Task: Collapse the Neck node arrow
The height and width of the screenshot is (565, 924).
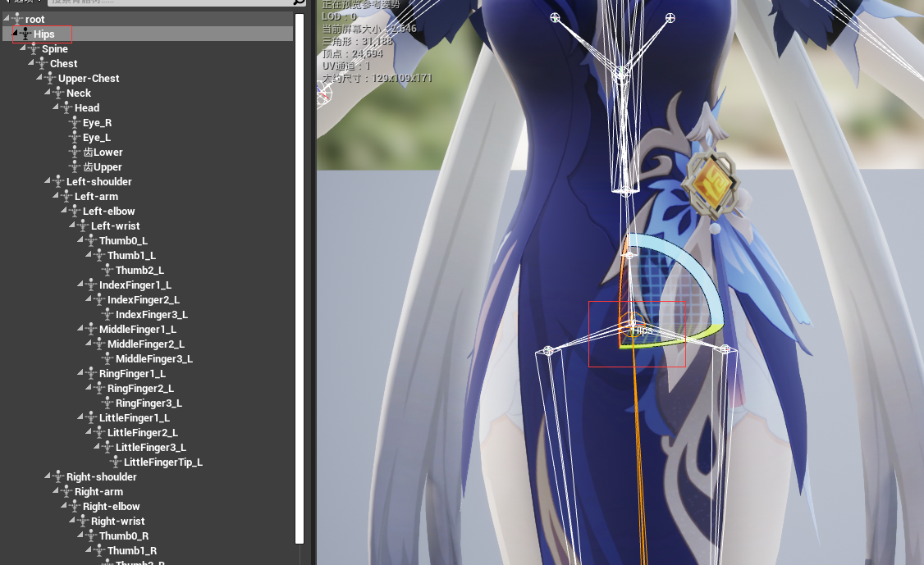Action: click(x=48, y=92)
